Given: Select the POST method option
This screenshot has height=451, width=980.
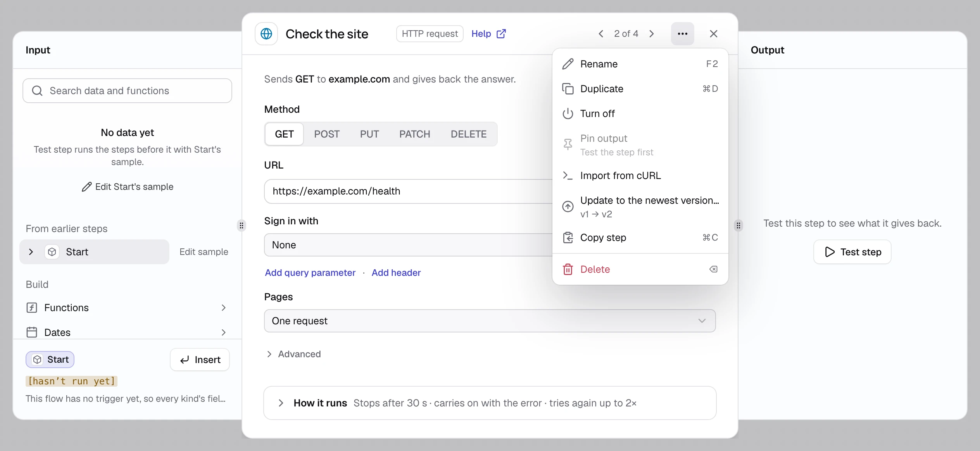Looking at the screenshot, I should coord(326,134).
